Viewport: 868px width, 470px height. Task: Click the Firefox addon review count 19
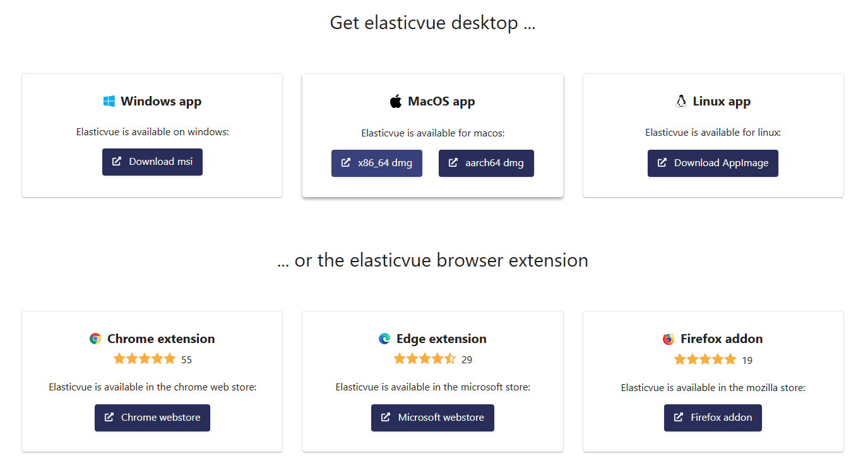click(x=747, y=360)
